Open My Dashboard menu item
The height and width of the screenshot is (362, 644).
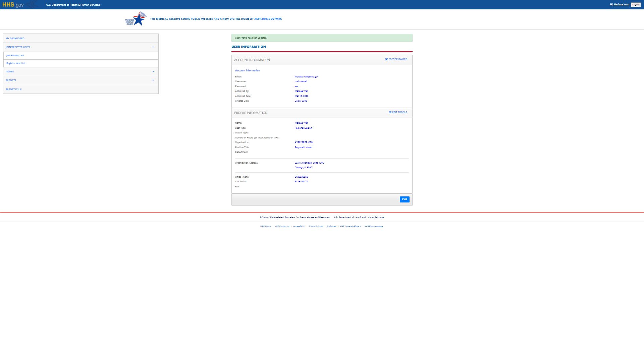tap(15, 39)
